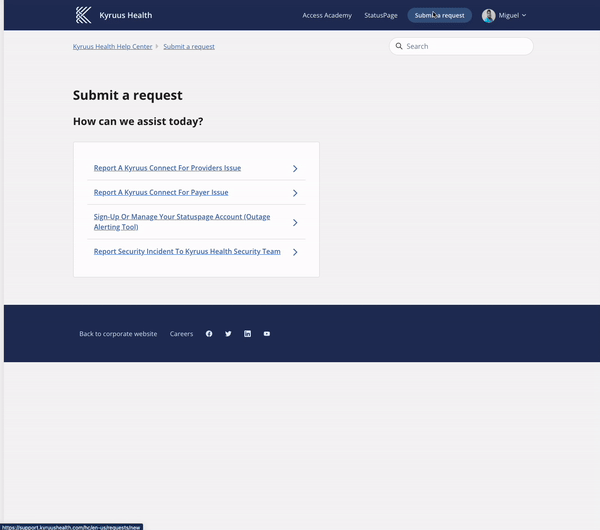Open the Careers footer link

181,334
